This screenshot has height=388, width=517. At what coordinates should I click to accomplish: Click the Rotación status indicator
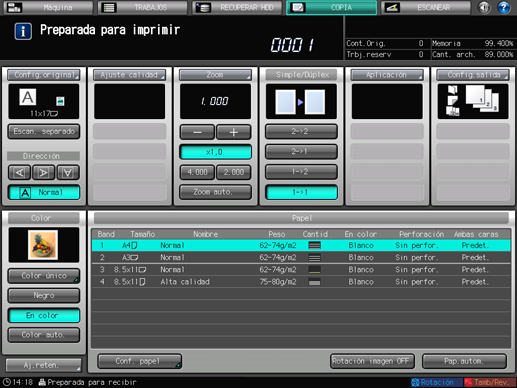point(437,382)
